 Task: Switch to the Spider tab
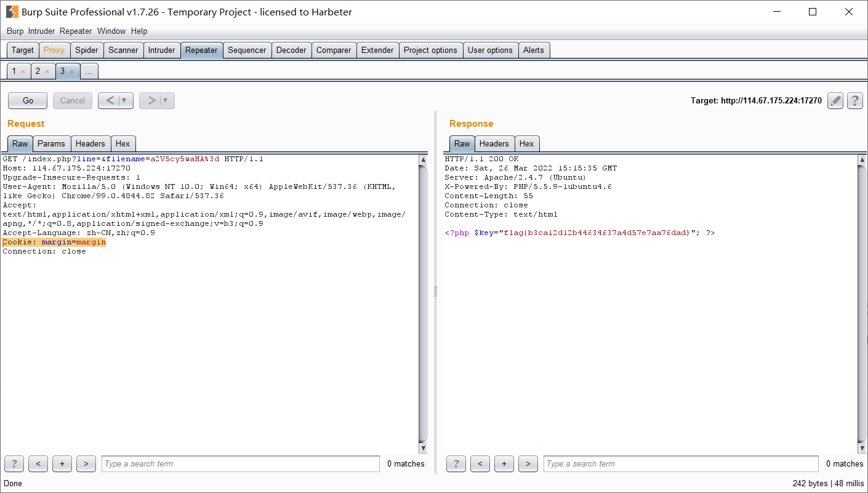point(87,50)
